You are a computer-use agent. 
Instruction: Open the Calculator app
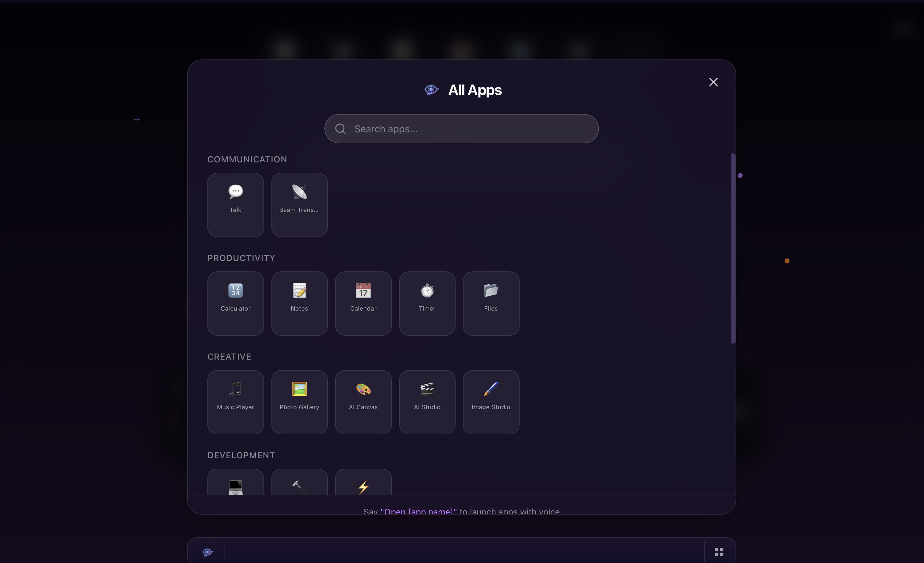pos(236,303)
